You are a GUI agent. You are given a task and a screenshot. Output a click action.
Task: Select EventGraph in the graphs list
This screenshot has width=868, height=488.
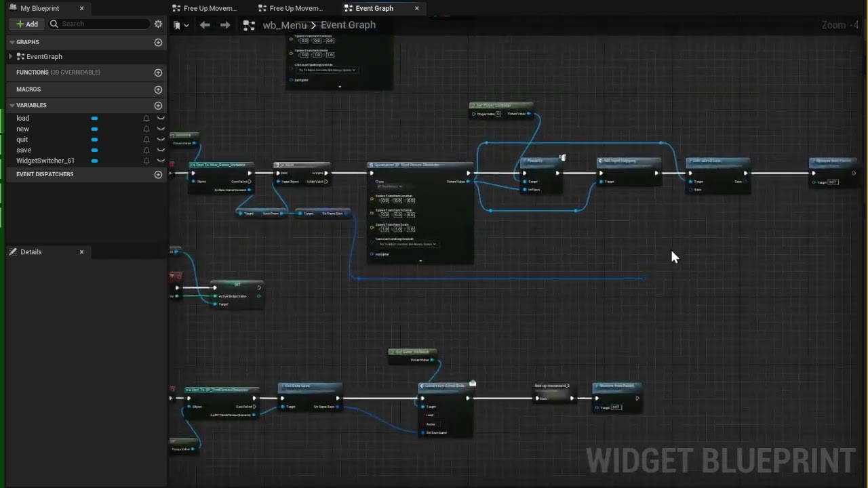44,57
